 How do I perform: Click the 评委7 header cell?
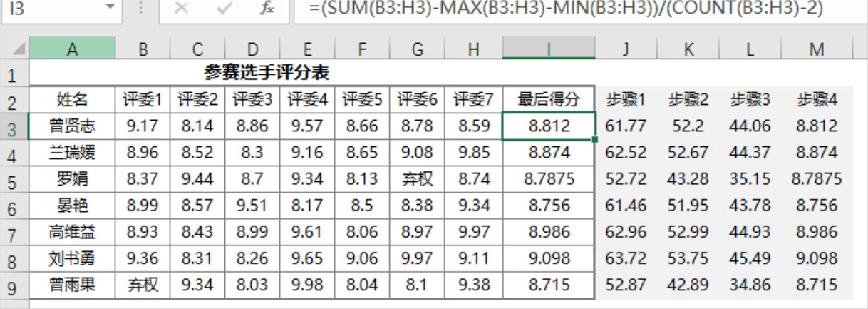pos(473,100)
